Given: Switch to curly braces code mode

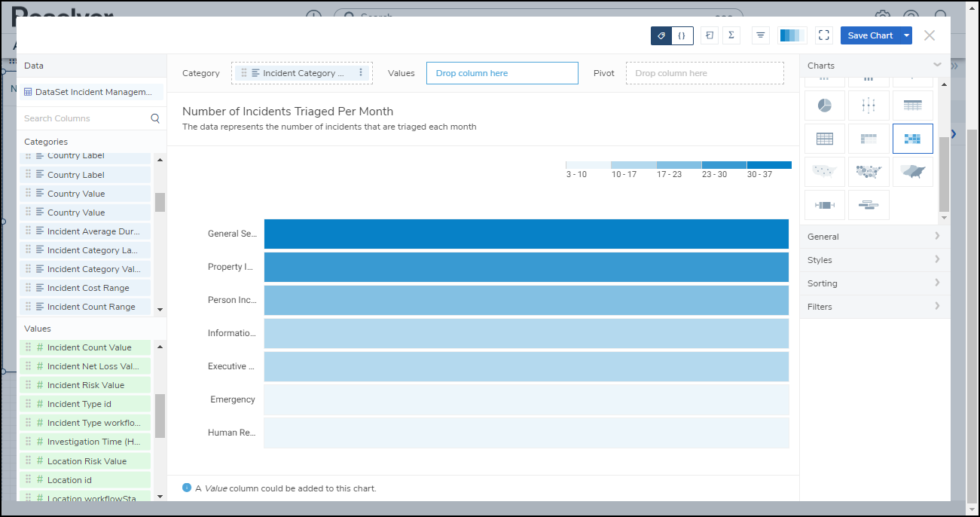Looking at the screenshot, I should click(x=682, y=35).
